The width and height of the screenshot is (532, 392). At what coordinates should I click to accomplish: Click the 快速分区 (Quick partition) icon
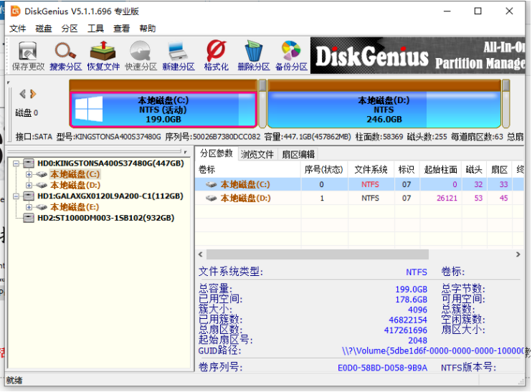coord(141,56)
